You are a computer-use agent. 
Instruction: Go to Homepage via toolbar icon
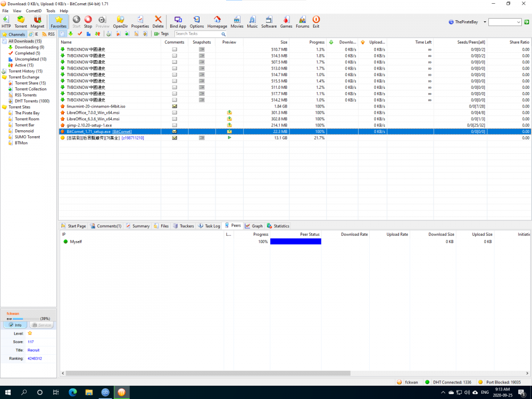(217, 22)
